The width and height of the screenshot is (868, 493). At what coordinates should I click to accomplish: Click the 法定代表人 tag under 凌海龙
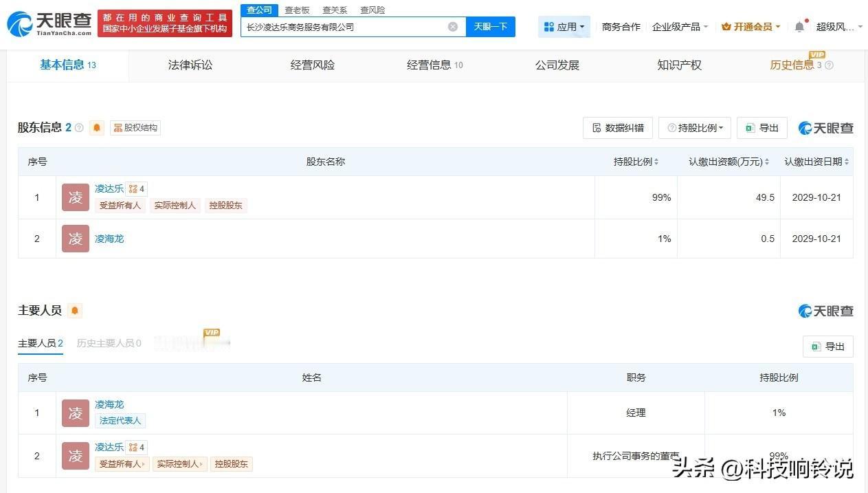[120, 420]
